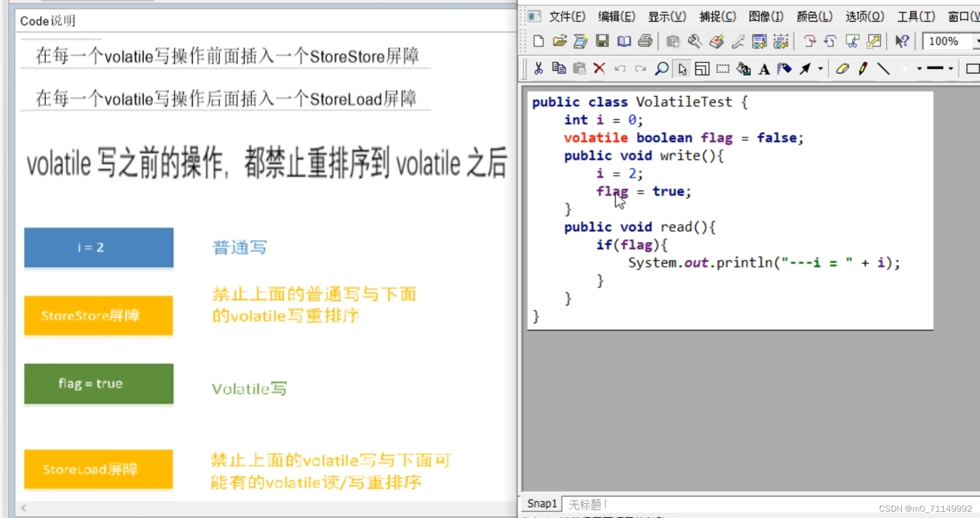Click the "public void write(){" line

pos(643,156)
